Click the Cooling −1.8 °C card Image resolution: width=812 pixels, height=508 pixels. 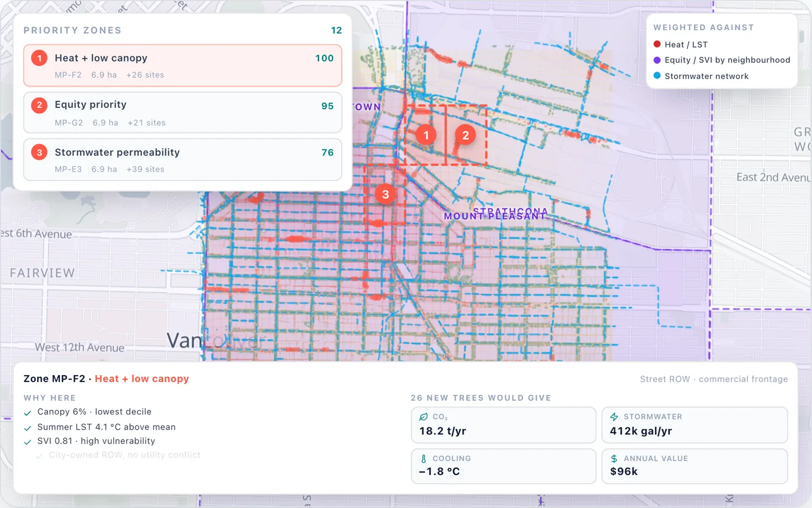503,466
